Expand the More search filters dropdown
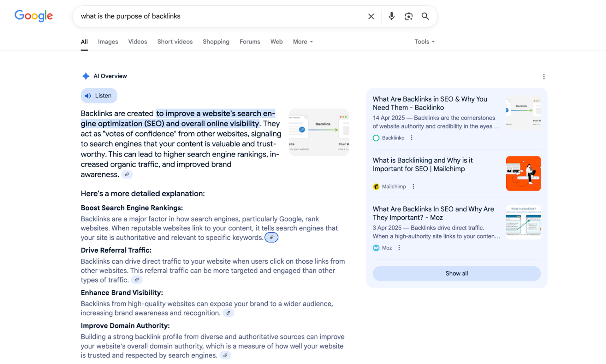Image resolution: width=606 pixels, height=364 pixels. (x=303, y=42)
